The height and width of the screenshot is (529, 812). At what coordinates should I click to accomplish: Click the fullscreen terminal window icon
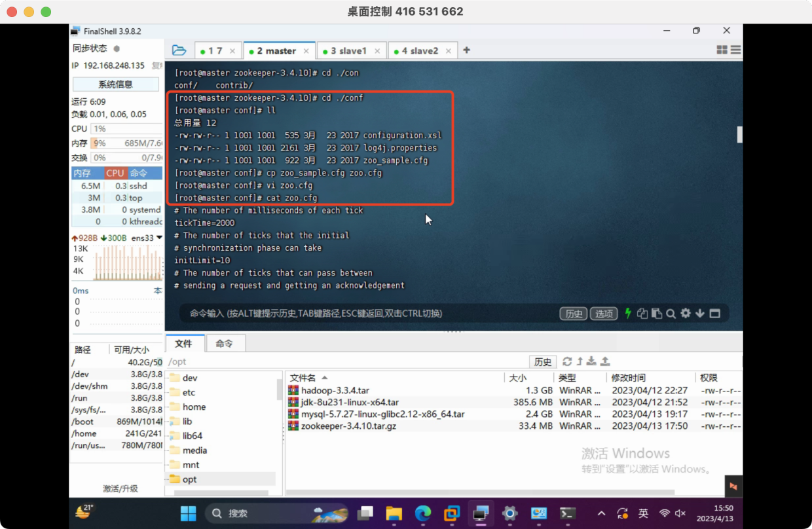coord(714,314)
